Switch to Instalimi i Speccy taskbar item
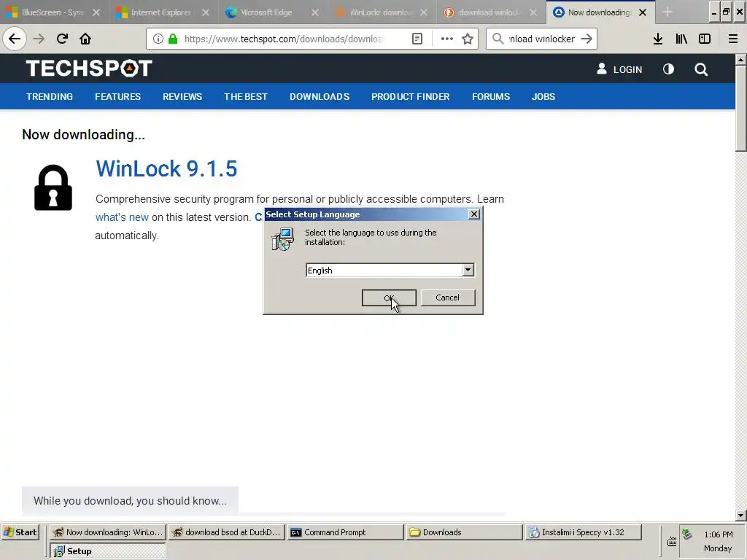This screenshot has width=747, height=560. (x=584, y=532)
